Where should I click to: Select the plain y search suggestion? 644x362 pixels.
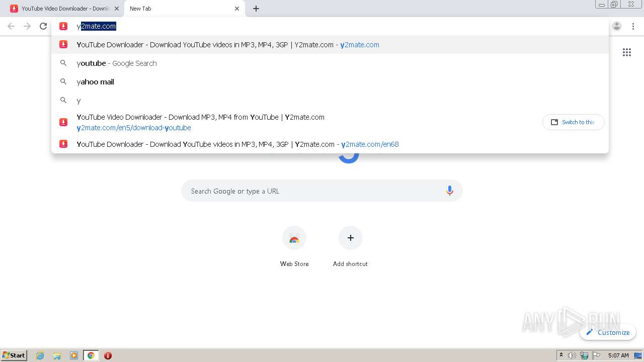pos(330,101)
